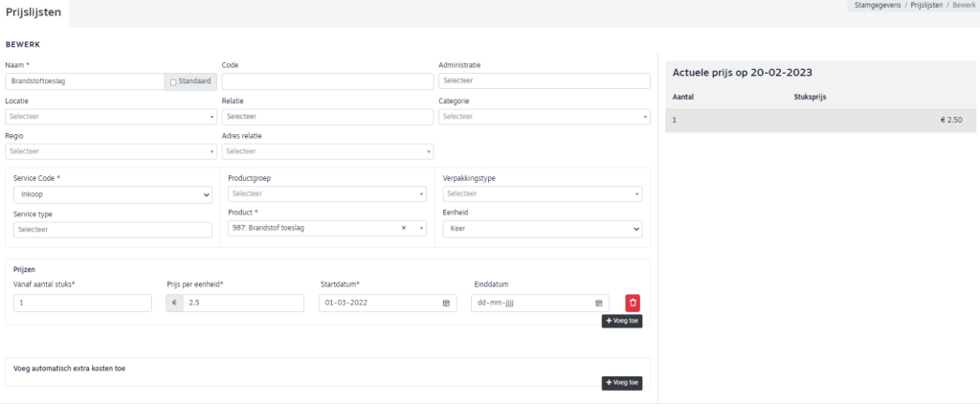Screen dimensions: 980x407
Task: Open the Startdatum calendar picker icon
Action: (x=446, y=304)
